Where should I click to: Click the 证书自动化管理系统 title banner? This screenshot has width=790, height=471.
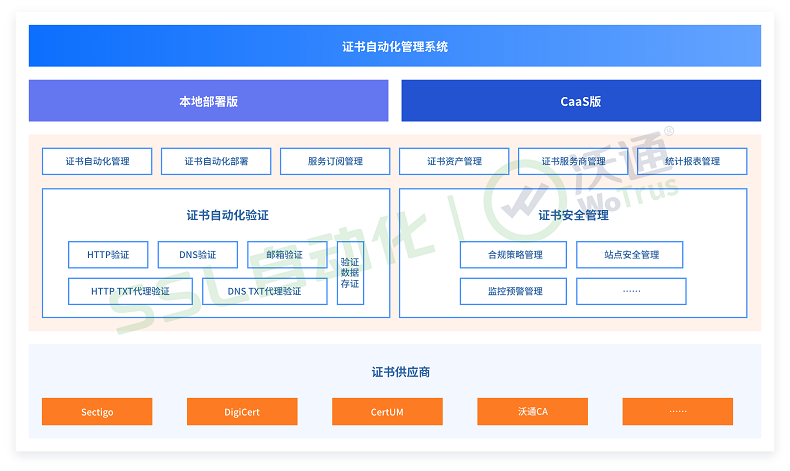394,46
